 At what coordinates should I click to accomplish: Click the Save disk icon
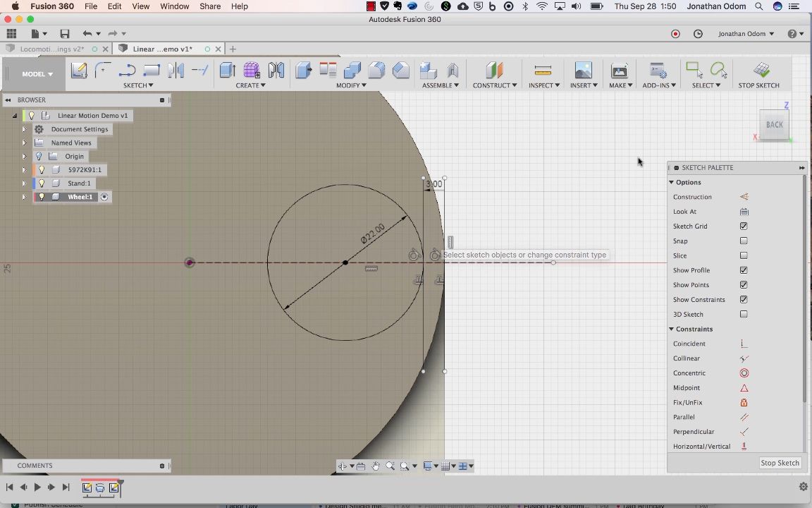65,34
